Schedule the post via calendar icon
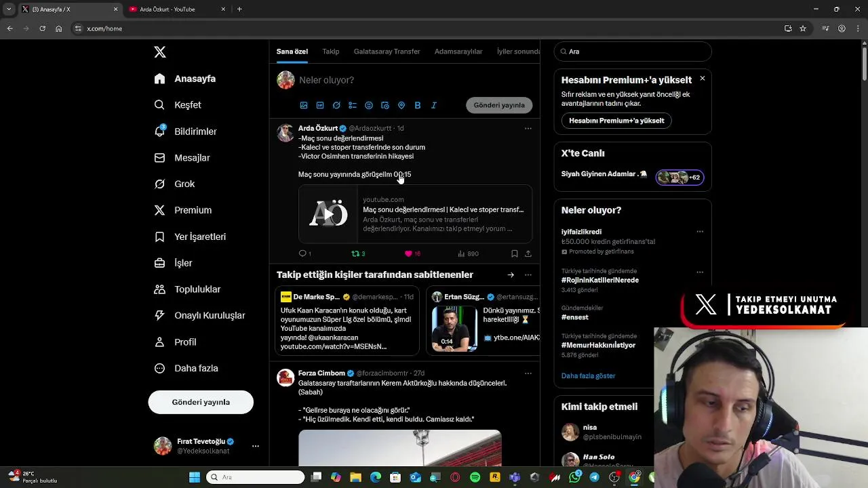868x488 pixels. pos(385,105)
